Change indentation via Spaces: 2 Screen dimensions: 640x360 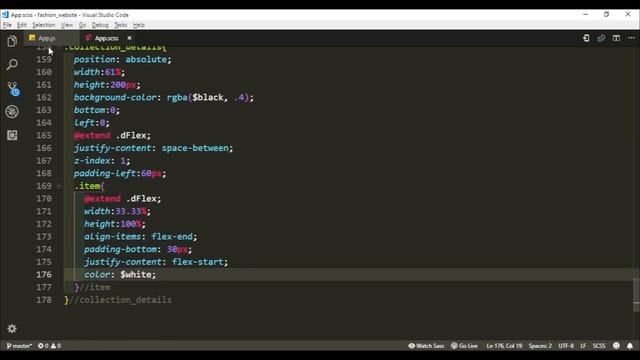(540, 346)
